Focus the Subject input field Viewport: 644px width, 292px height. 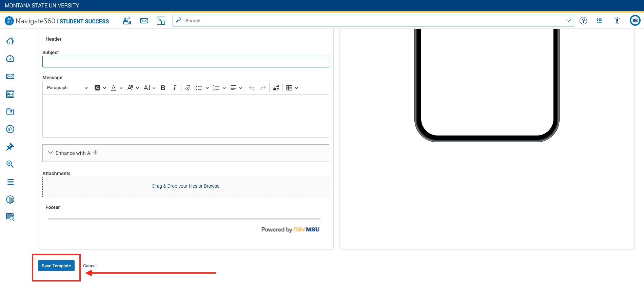pyautogui.click(x=186, y=62)
